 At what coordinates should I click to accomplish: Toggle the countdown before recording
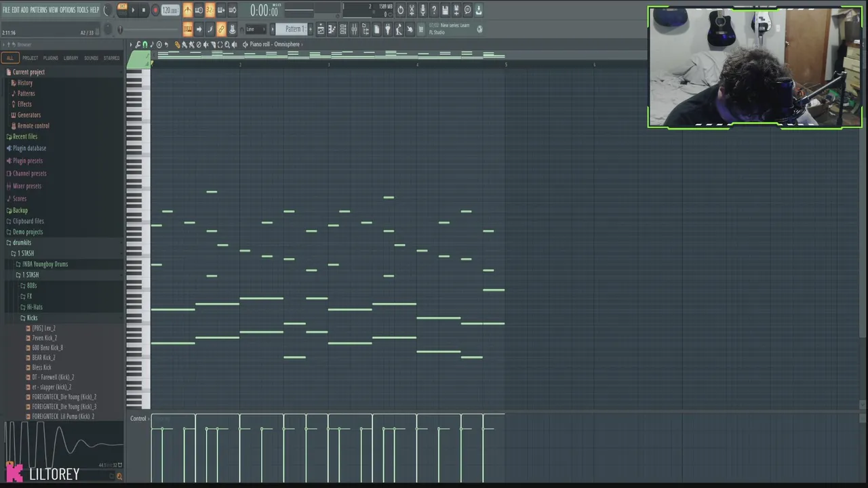[x=210, y=10]
